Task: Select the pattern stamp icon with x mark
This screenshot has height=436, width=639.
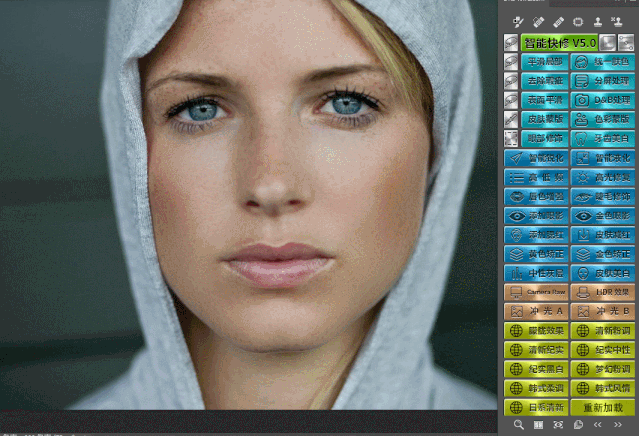Action: pos(617,22)
